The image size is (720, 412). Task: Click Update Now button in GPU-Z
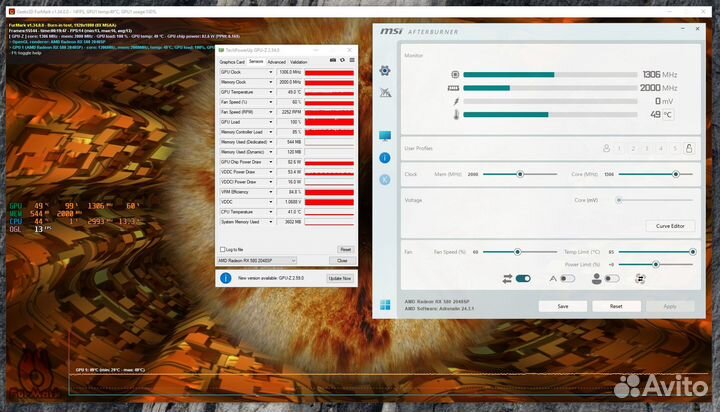(340, 278)
